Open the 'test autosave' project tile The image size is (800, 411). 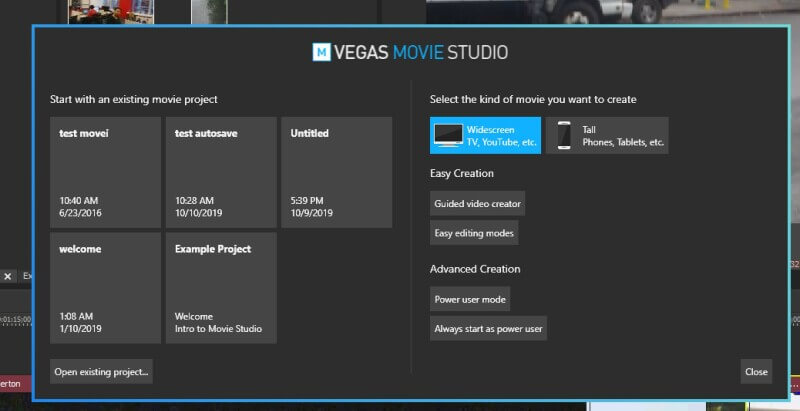point(221,172)
